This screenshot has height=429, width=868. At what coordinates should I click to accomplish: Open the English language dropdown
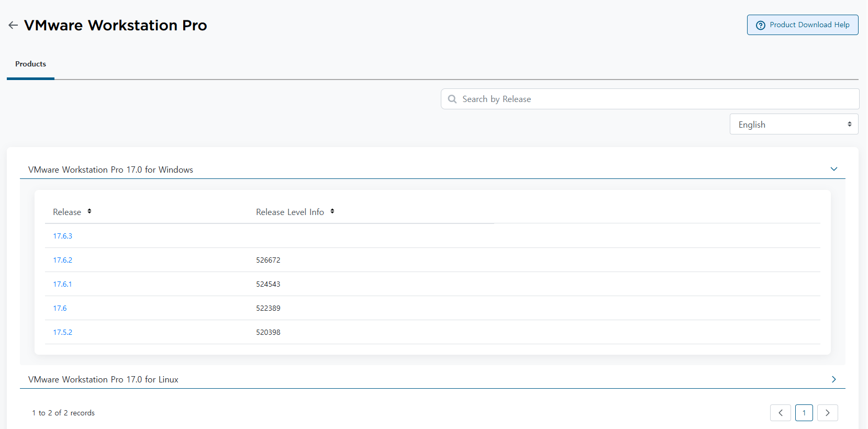click(x=794, y=124)
